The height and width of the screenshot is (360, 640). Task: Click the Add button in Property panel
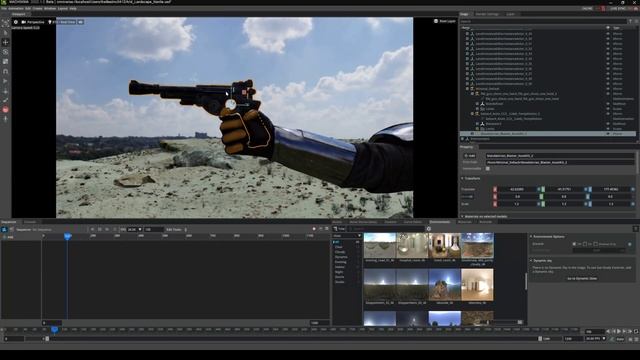pyautogui.click(x=469, y=156)
